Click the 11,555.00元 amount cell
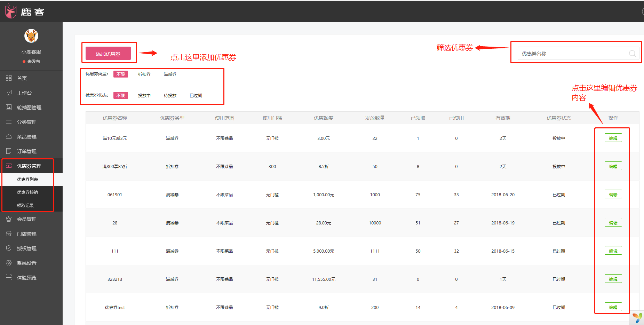Screen dimensions: 644x325 pos(324,279)
